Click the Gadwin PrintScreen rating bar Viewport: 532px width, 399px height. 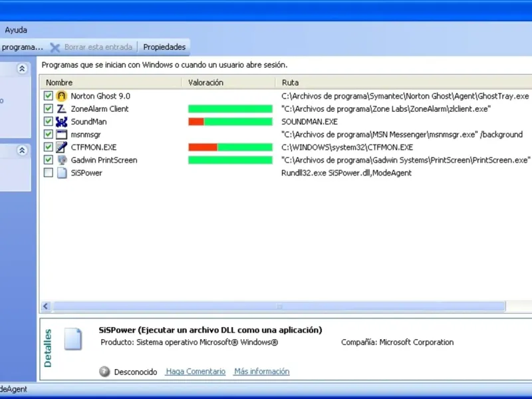[x=230, y=160]
